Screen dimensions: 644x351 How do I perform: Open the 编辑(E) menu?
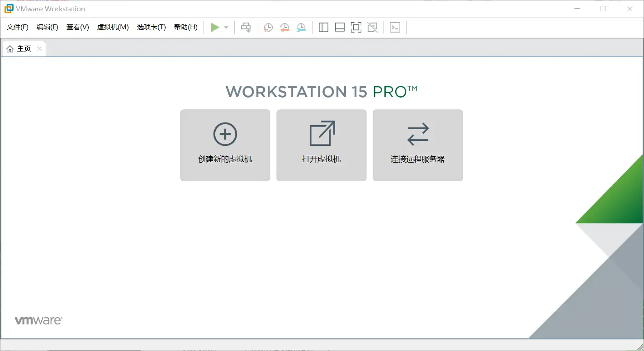pyautogui.click(x=47, y=27)
